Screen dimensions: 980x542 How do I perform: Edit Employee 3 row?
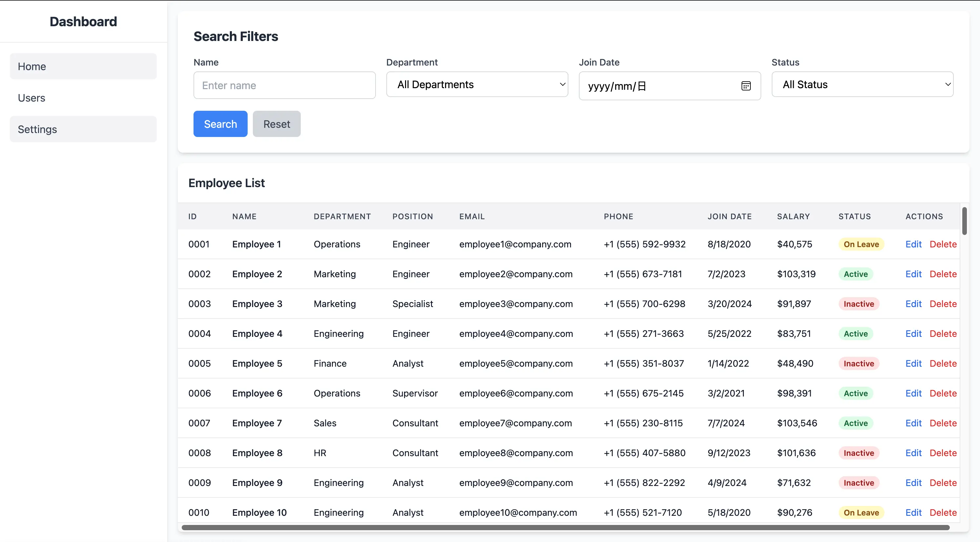(x=913, y=304)
